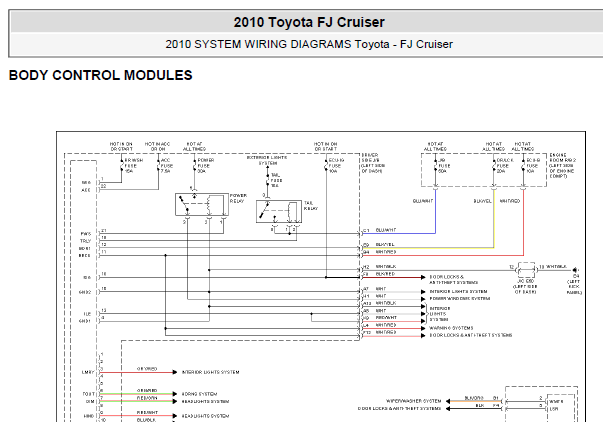Click the "WARNING SYSTEMS" reference
The width and height of the screenshot is (603, 422).
coord(451,328)
